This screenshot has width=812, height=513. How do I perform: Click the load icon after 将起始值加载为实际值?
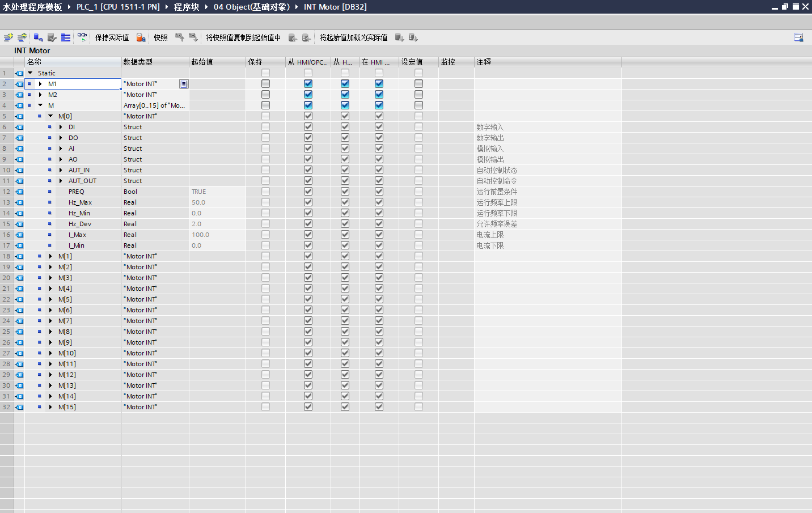[x=399, y=37]
